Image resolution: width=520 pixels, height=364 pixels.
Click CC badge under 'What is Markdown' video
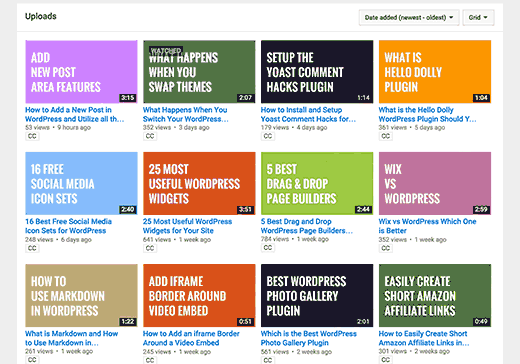(x=32, y=360)
